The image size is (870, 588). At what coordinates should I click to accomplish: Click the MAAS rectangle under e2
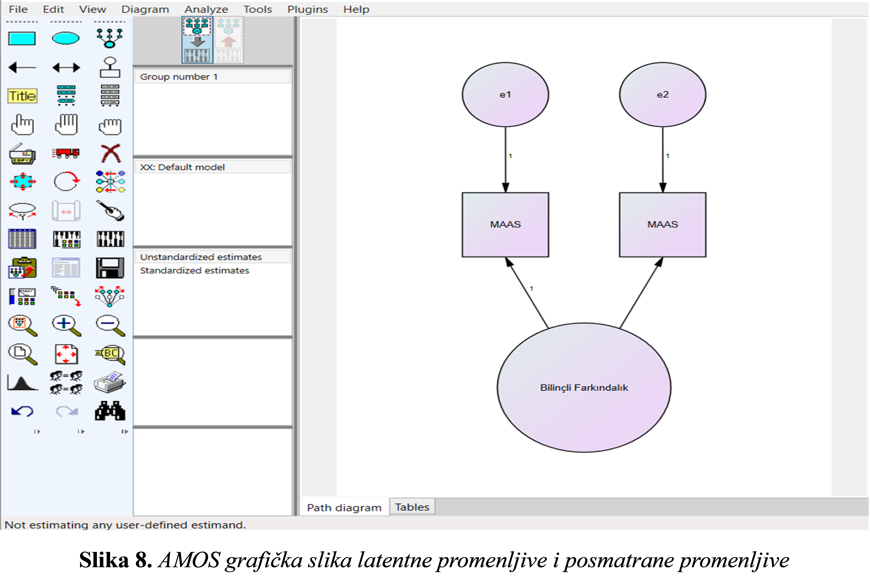[663, 225]
